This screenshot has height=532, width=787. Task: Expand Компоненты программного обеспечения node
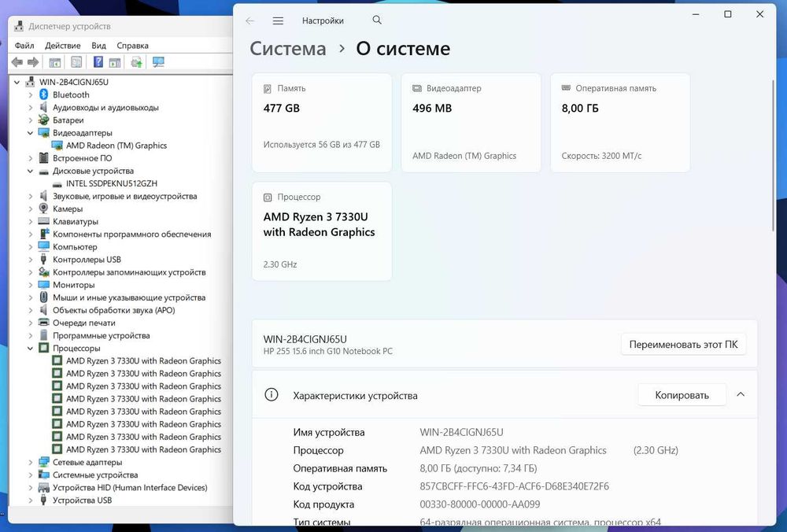[x=30, y=234]
